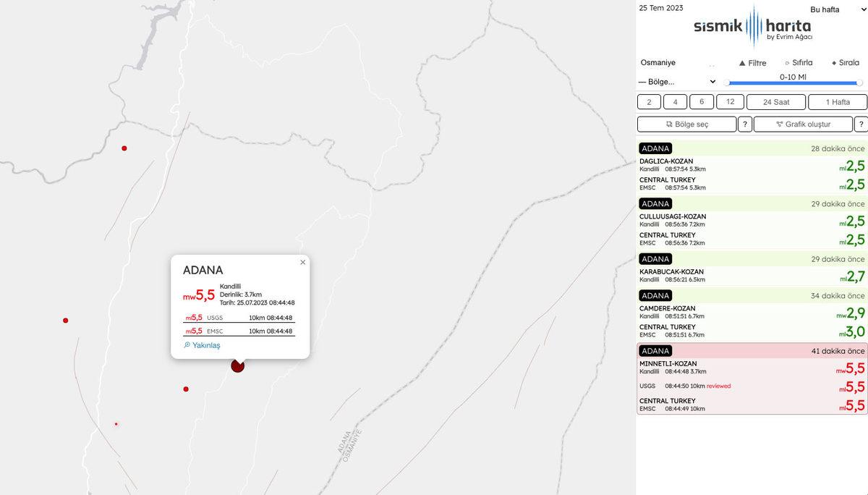Select the 12 hour time filter

pyautogui.click(x=731, y=102)
